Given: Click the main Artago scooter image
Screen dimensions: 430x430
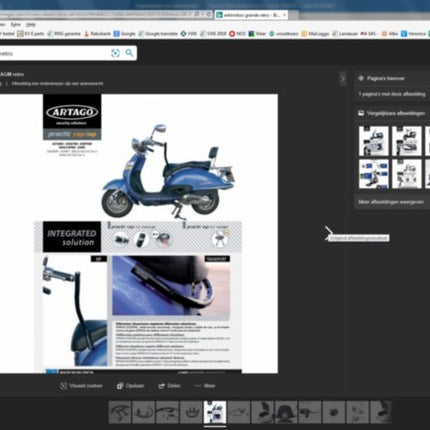Looking at the screenshot, I should click(x=139, y=234).
